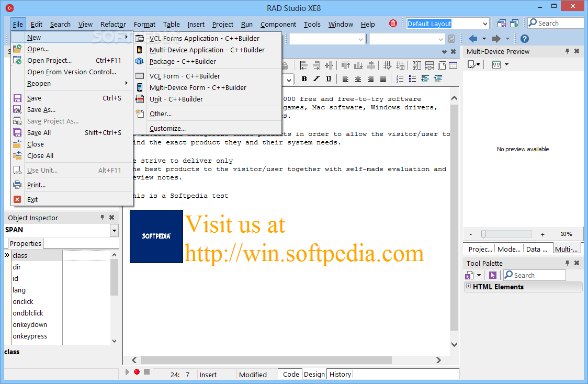
Task: Switch to the History tab
Action: tap(340, 374)
